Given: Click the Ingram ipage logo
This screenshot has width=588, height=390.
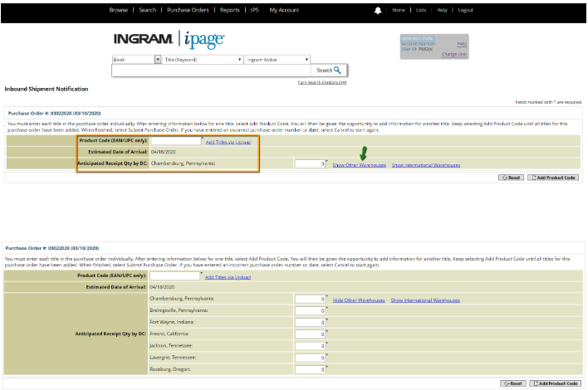Looking at the screenshot, I should tap(169, 39).
